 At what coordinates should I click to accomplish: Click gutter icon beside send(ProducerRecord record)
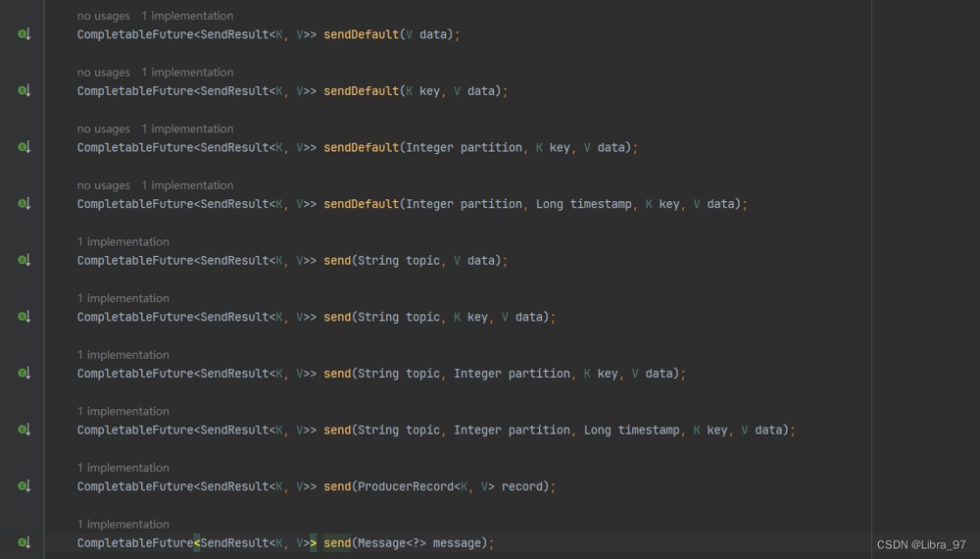[x=24, y=485]
